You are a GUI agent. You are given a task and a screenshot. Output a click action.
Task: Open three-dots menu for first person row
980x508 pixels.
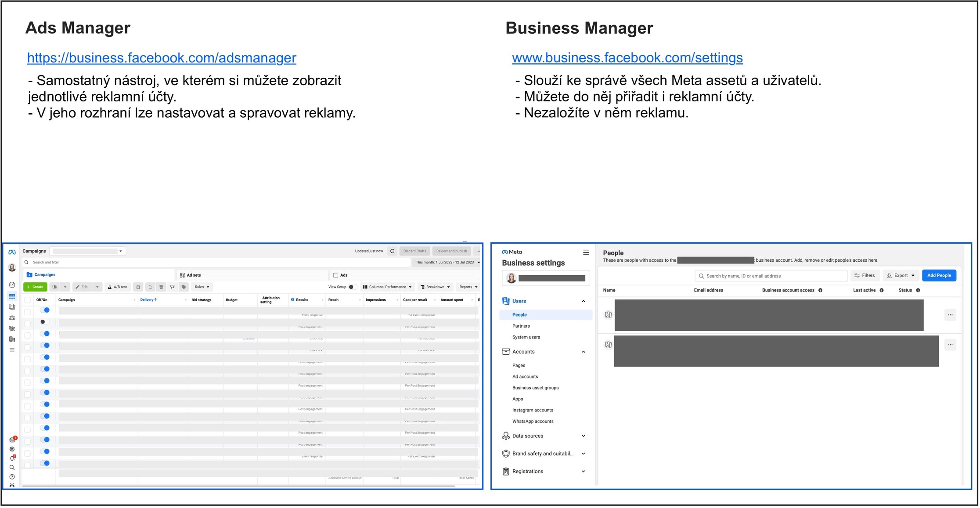(950, 315)
